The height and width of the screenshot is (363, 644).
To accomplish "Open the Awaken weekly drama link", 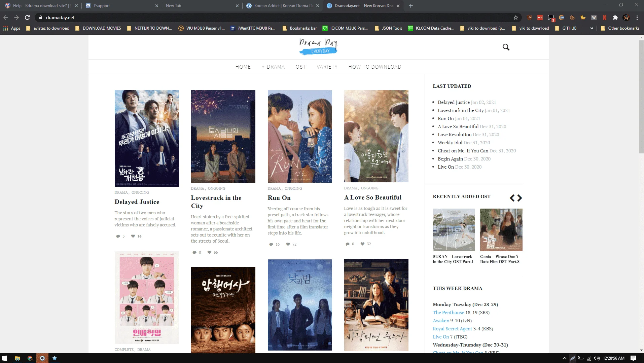I will (441, 321).
